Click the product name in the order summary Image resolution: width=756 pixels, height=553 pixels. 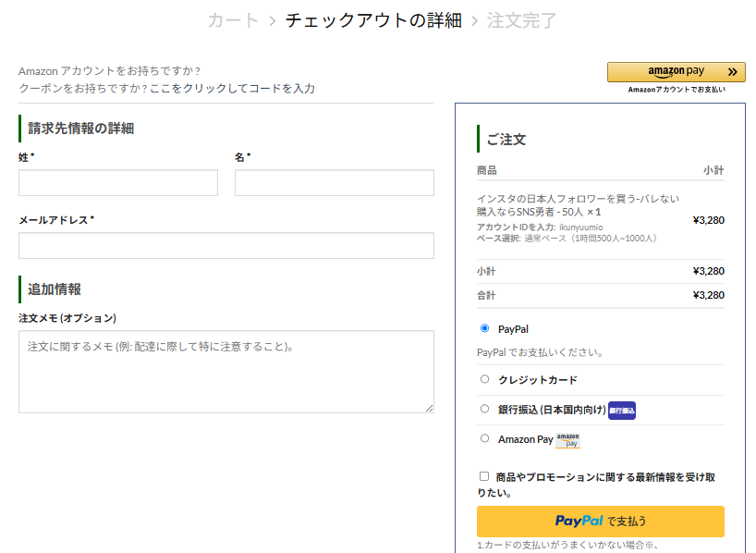578,204
